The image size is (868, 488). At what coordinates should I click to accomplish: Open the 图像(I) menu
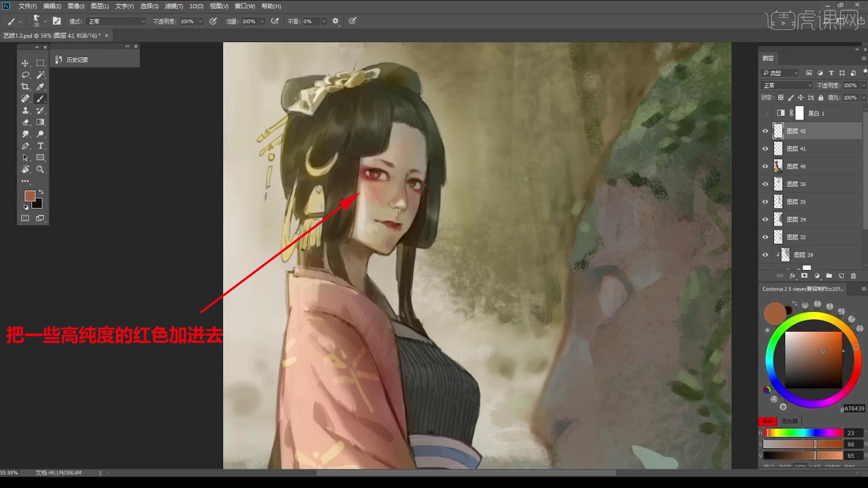[76, 6]
